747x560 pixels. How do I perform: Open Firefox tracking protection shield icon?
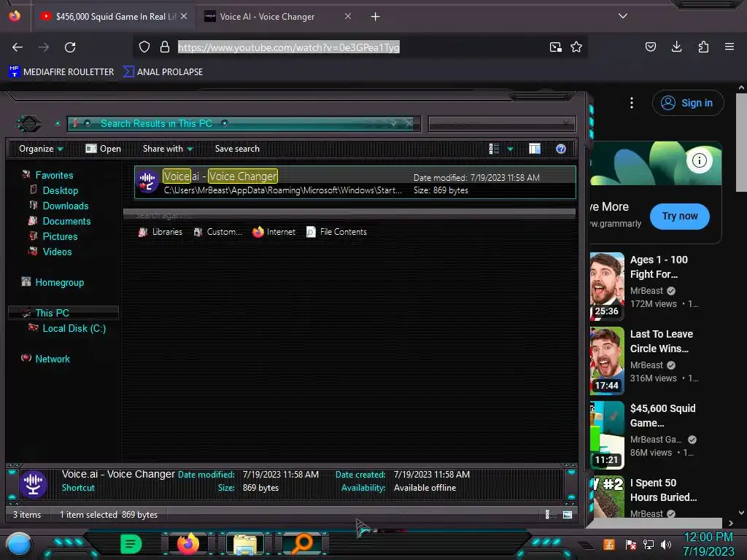tap(144, 47)
